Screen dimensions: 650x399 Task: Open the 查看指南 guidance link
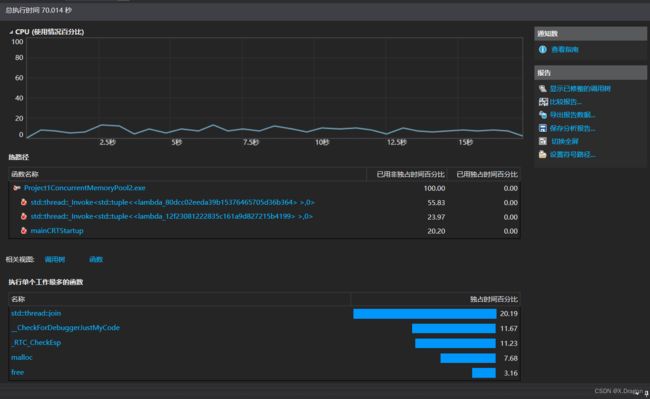coord(565,49)
